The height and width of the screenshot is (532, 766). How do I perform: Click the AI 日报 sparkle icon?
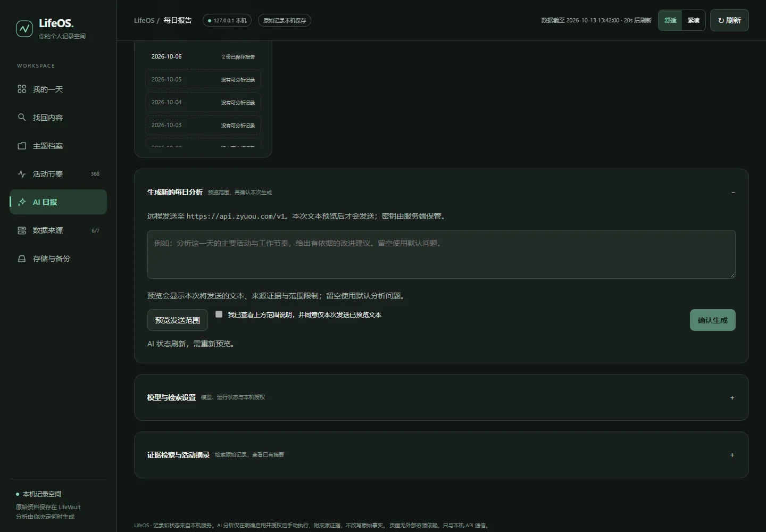pyautogui.click(x=22, y=202)
